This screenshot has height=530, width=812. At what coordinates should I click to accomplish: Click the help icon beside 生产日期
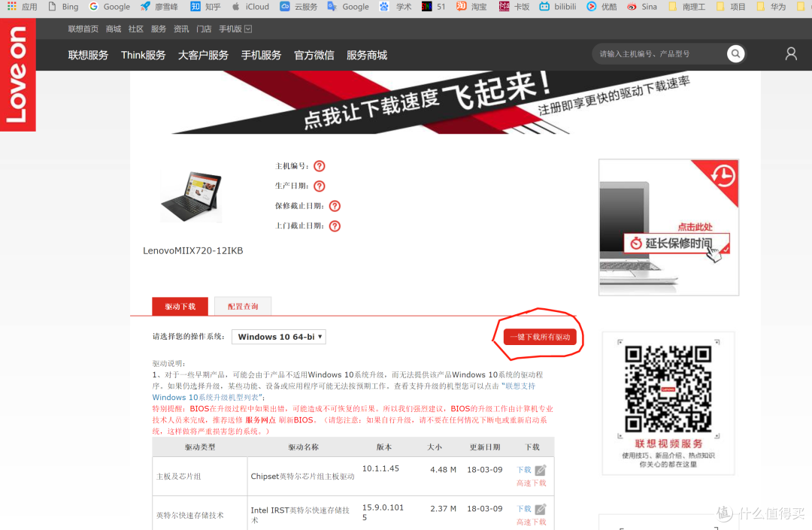tap(320, 186)
